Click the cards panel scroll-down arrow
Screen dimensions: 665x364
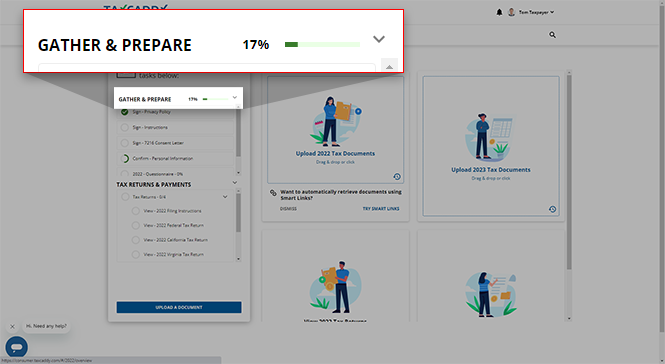coord(569,318)
